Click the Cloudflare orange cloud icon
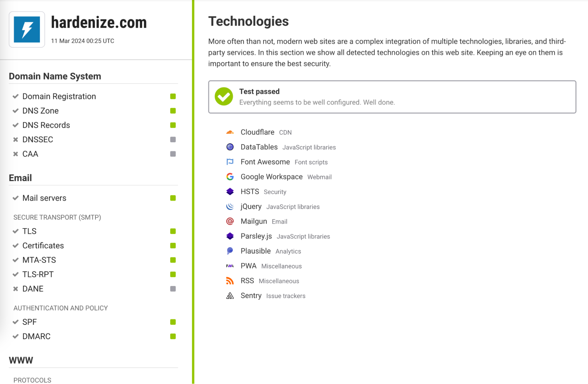The height and width of the screenshot is (384, 588). (230, 132)
